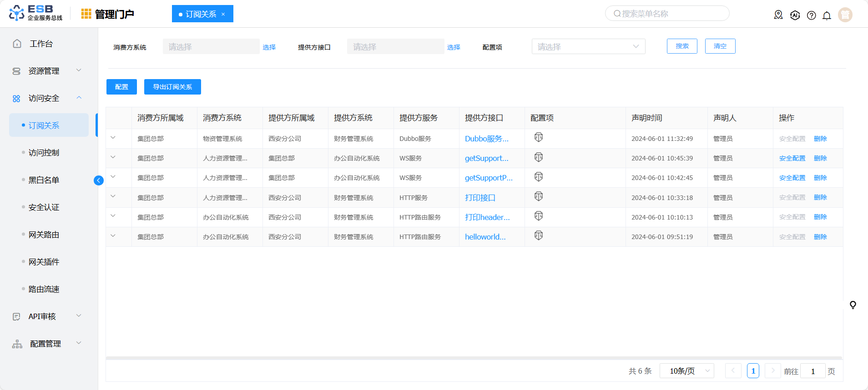Open the notification bell icon
The height and width of the screenshot is (390, 868).
coord(827,15)
